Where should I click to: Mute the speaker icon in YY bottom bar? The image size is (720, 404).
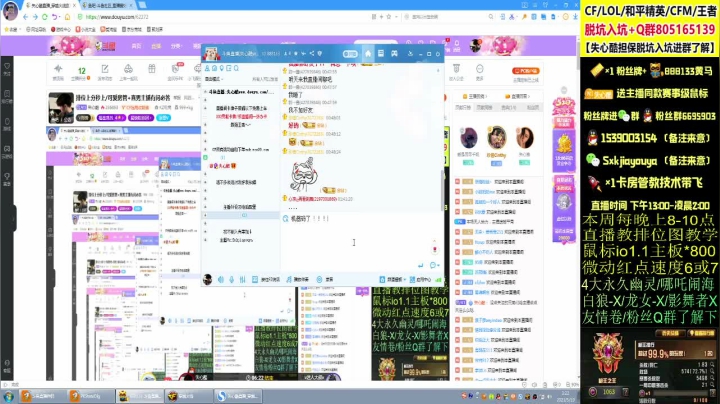tap(220, 279)
